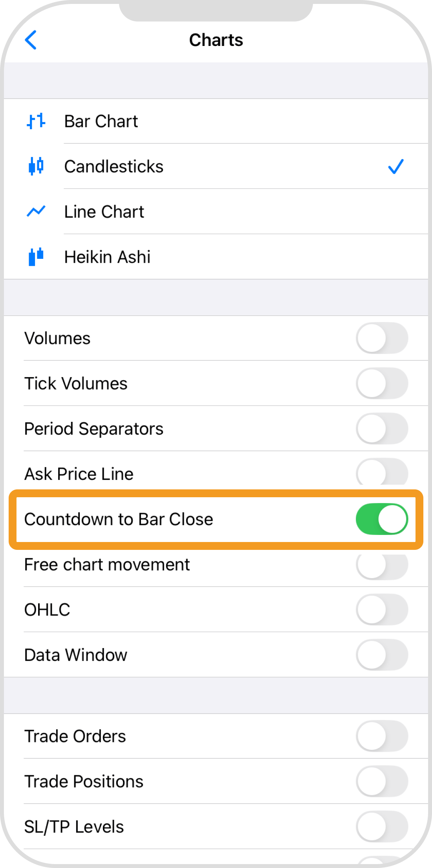Viewport: 432px width, 868px height.
Task: Enable Period Separators switch
Action: pos(382,429)
